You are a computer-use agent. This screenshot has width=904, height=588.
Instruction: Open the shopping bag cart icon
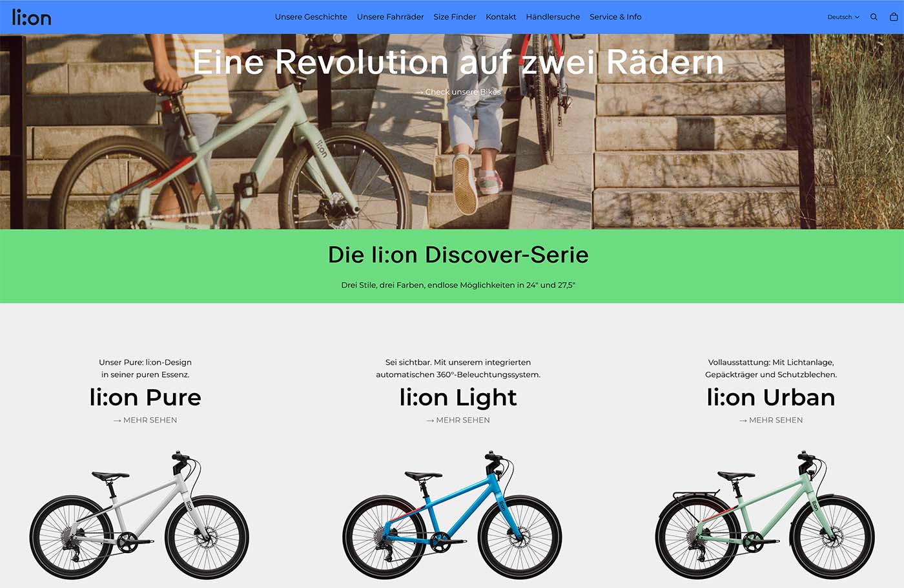(894, 17)
